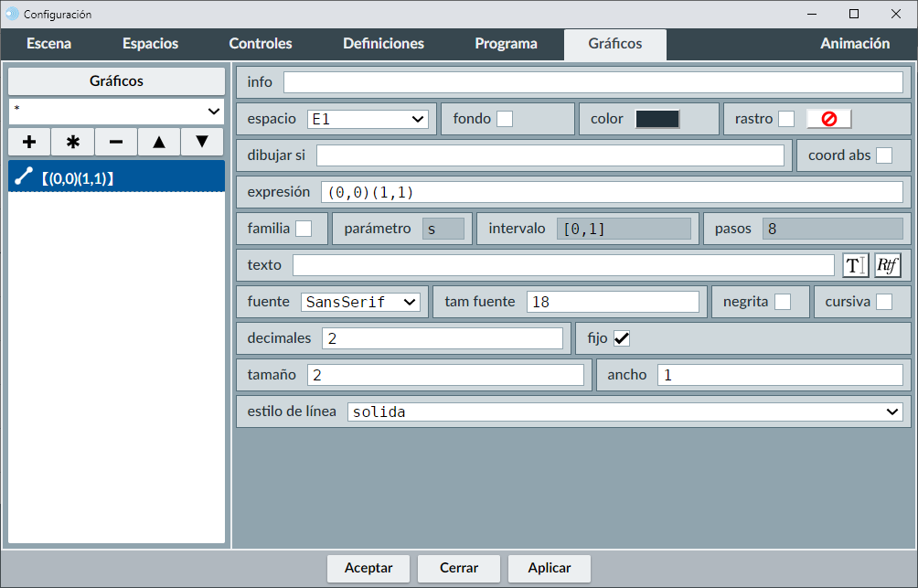918x588 pixels.
Task: Open plain text editor T icon
Action: click(x=855, y=265)
